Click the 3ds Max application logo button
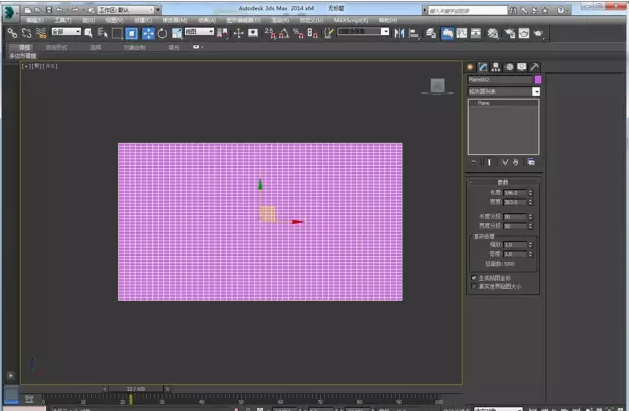 point(11,10)
